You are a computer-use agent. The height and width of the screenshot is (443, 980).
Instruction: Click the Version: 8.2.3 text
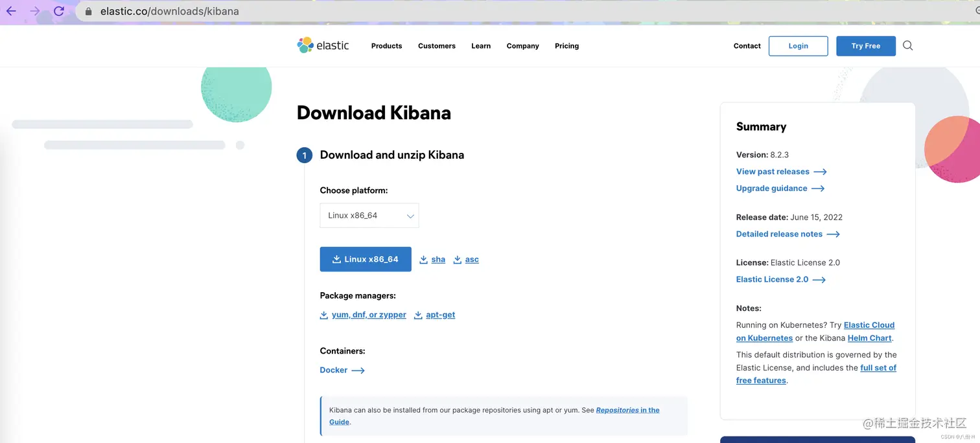tap(762, 155)
